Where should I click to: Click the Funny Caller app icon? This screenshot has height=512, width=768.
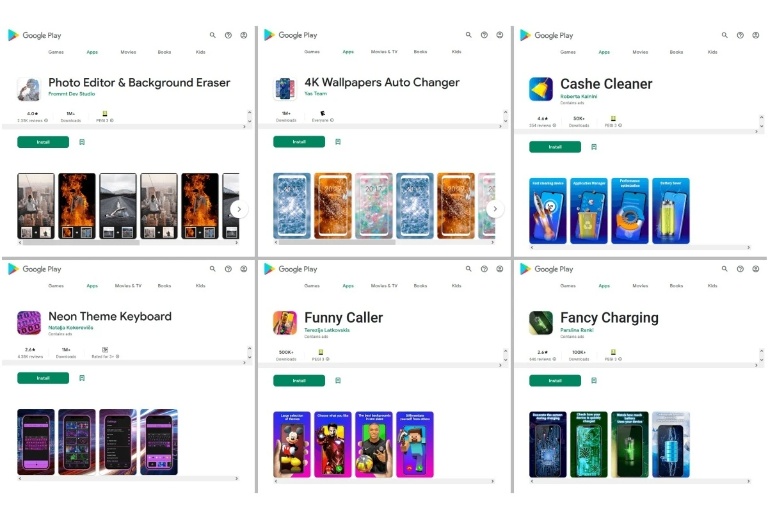point(285,322)
